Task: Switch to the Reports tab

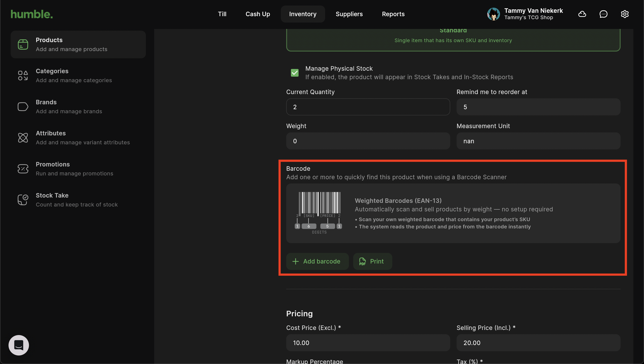Action: [x=393, y=14]
